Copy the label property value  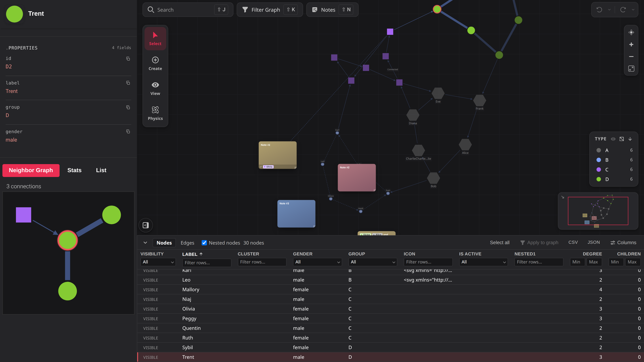(x=128, y=83)
